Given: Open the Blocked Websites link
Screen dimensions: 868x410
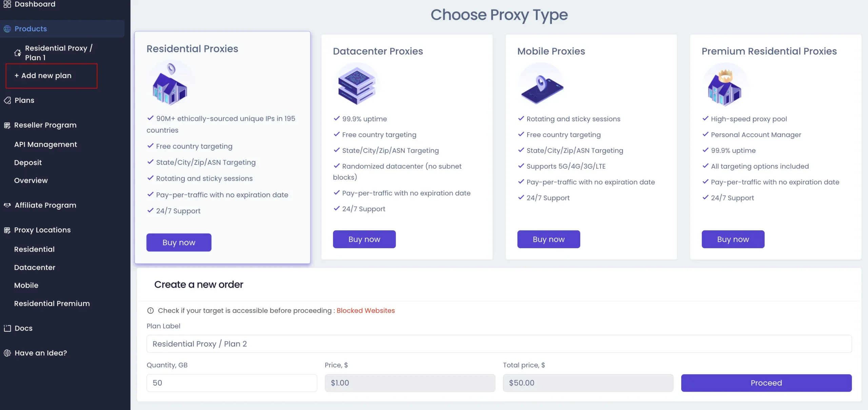Looking at the screenshot, I should coord(366,311).
